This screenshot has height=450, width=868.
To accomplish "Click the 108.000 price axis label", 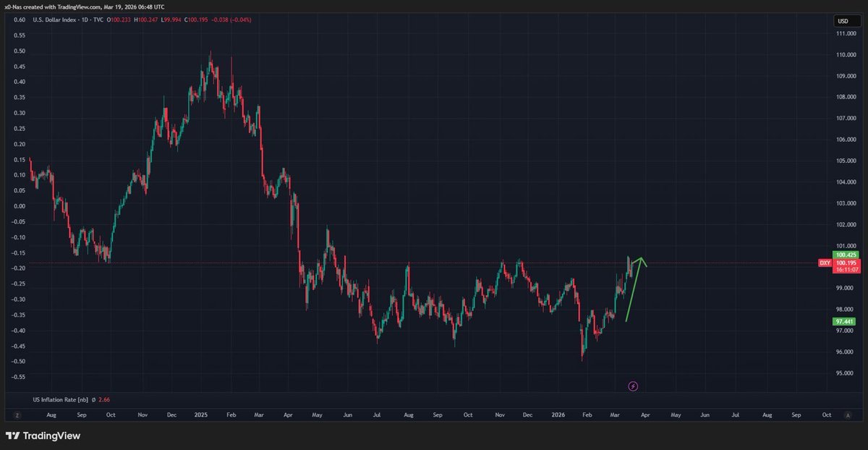I will pos(846,97).
